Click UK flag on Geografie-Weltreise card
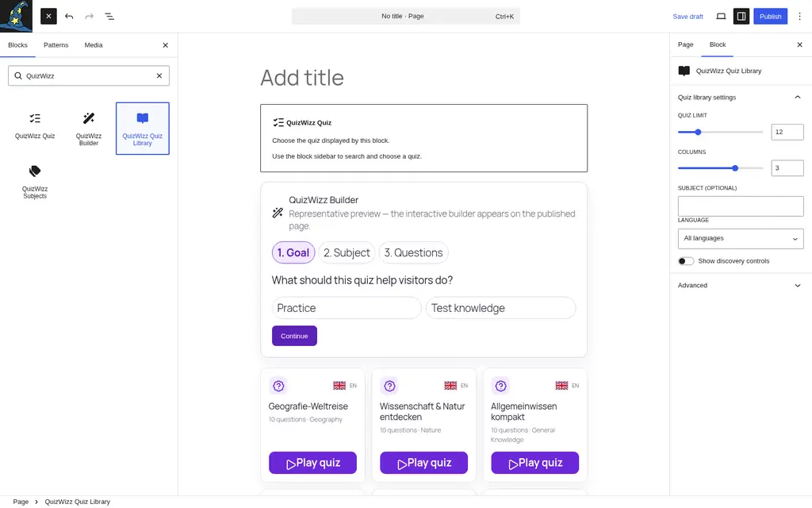 click(339, 386)
